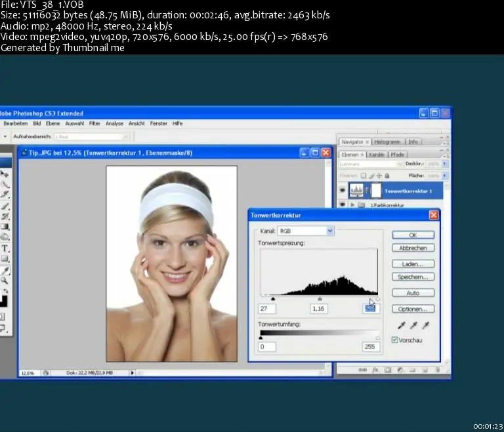
Task: Select the Gradient tool in the toolbox
Action: (x=5, y=227)
